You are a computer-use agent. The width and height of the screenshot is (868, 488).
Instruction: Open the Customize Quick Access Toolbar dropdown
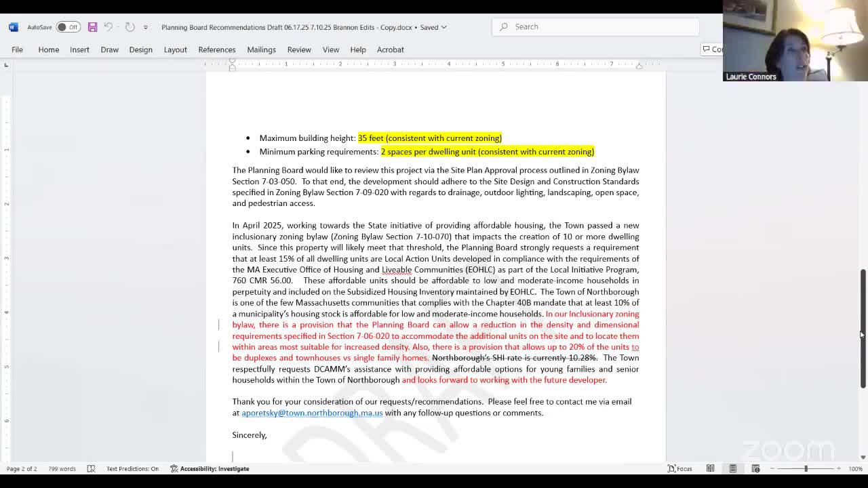point(145,28)
